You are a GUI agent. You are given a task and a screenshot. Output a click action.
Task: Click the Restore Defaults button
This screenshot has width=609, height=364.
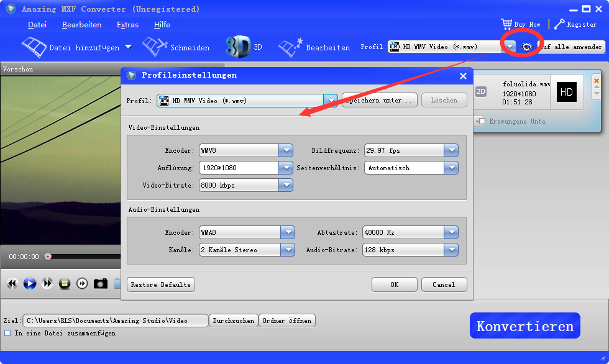[x=161, y=284]
